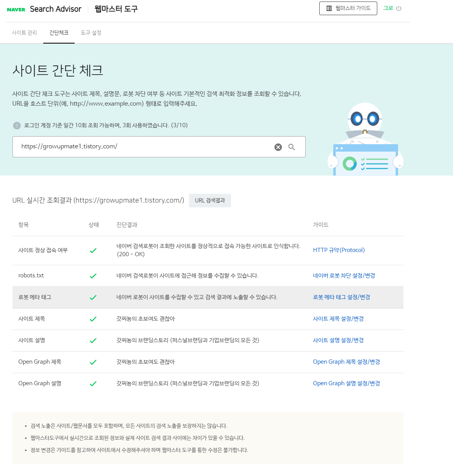Click check mark in Open Graph 제목 row
The image size is (453, 476).
click(93, 362)
